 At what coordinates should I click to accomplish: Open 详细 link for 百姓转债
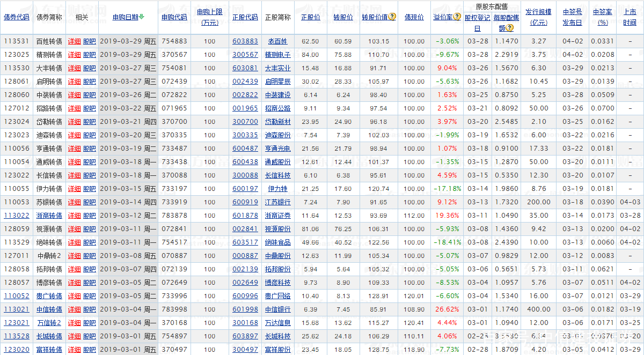(74, 41)
